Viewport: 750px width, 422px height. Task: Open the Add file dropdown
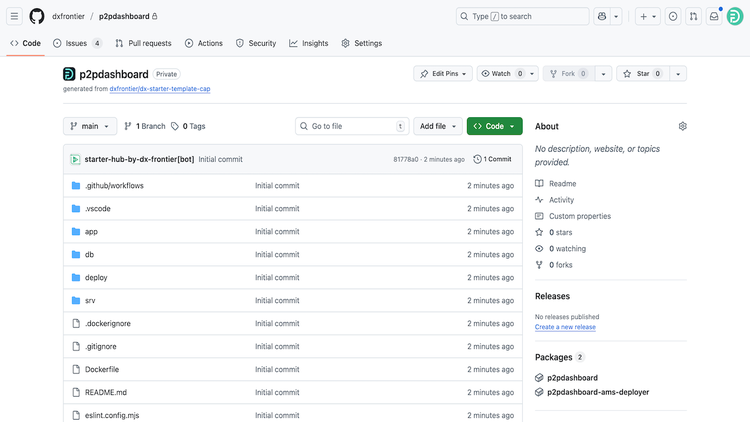tap(438, 126)
